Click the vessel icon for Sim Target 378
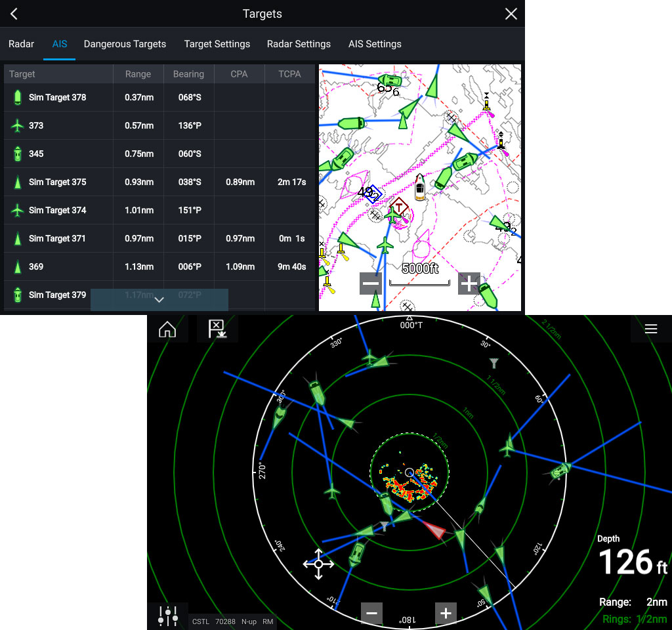This screenshot has height=630, width=672. (18, 97)
